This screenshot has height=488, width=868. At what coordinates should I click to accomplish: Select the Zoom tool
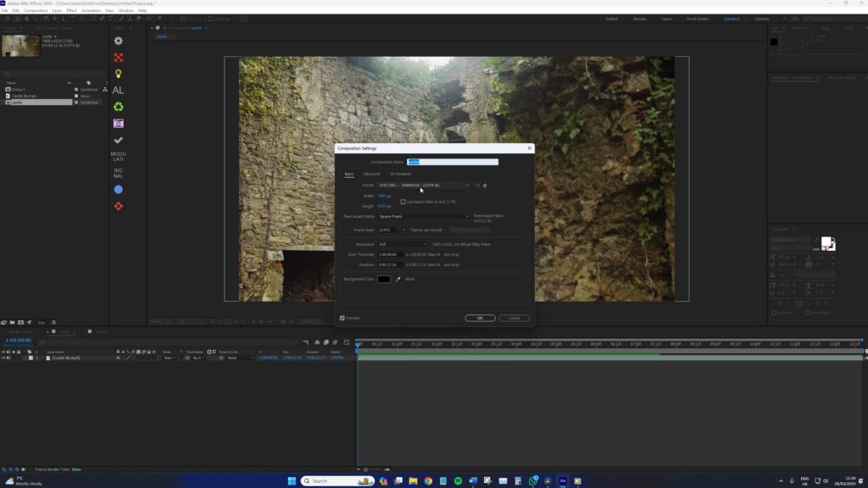point(36,19)
